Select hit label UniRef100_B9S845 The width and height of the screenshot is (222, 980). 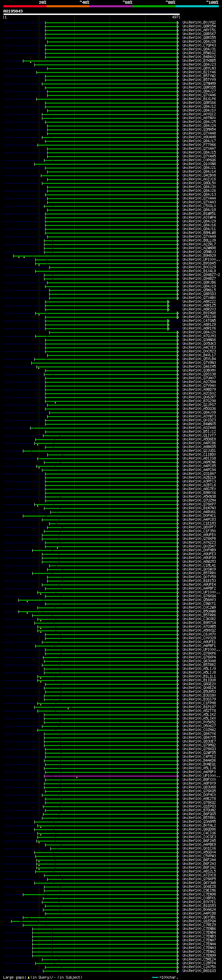click(199, 263)
